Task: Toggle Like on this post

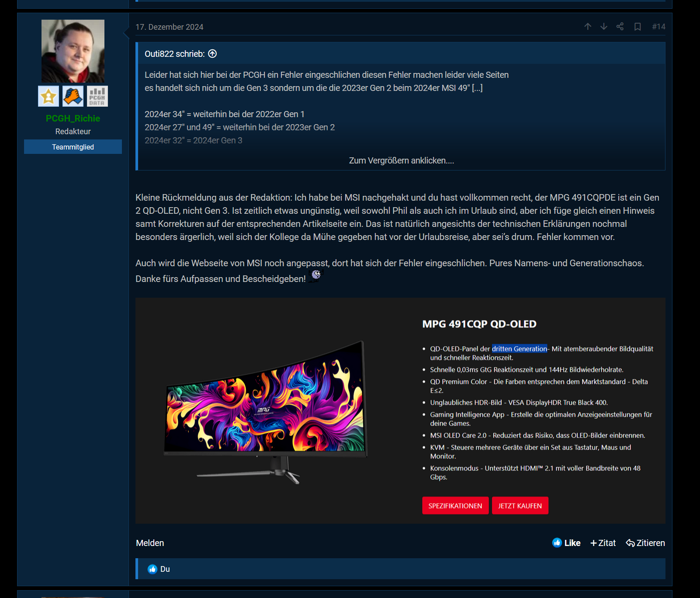Action: [x=572, y=542]
